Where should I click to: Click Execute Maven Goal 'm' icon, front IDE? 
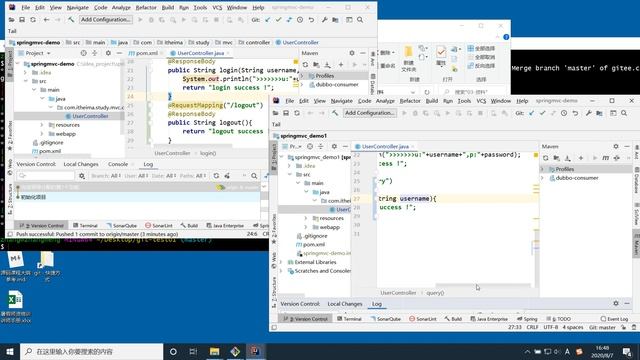[x=606, y=158]
